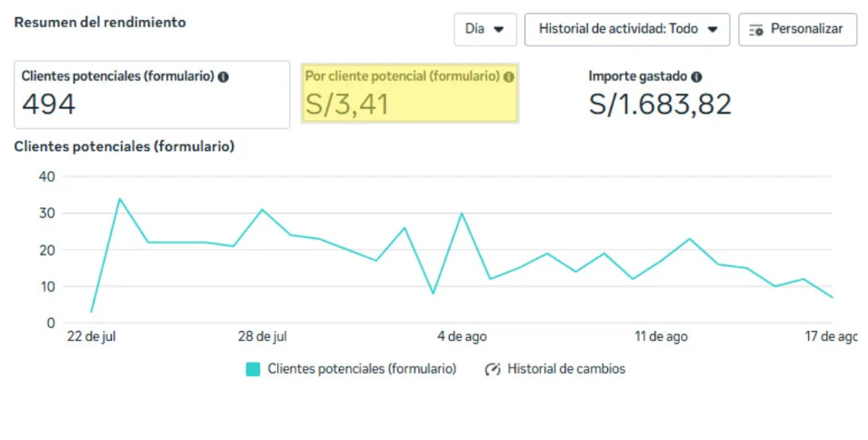Viewport: 868px width, 440px height.
Task: Click the Resumen del rendimiento heading
Action: (x=100, y=23)
